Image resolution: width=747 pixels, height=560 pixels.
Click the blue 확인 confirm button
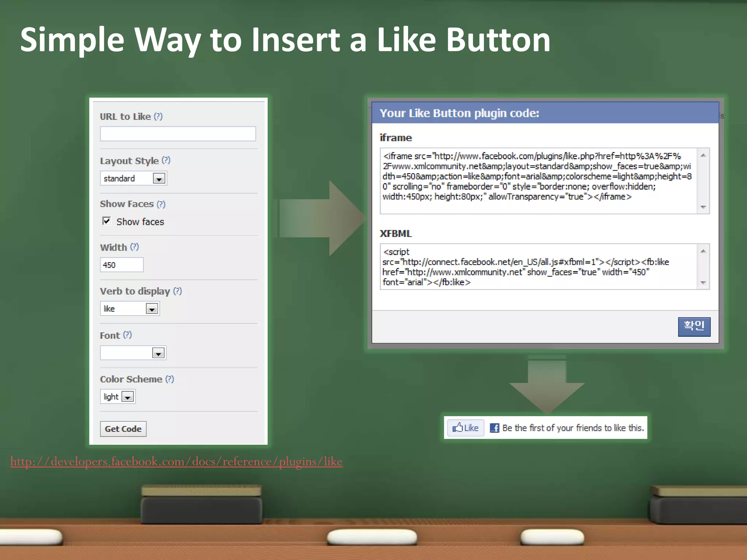click(694, 326)
